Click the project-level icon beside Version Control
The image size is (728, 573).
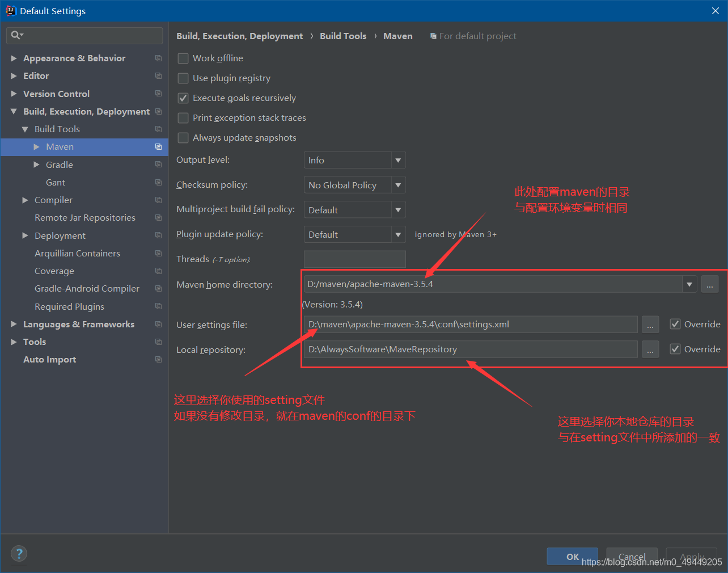[x=158, y=94]
